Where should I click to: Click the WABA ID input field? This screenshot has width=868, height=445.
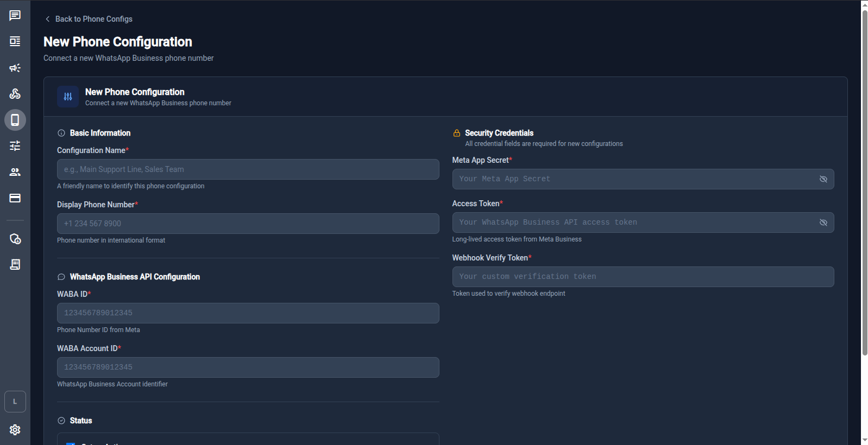(x=248, y=313)
